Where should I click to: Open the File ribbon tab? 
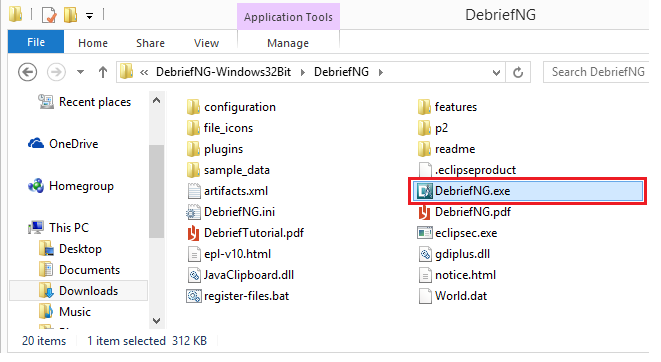coord(36,42)
